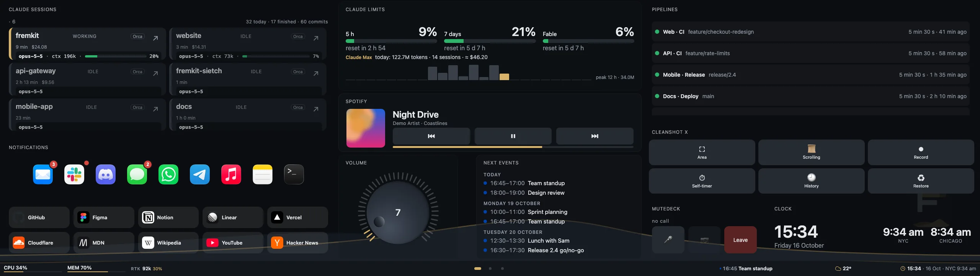The height and width of the screenshot is (276, 980).
Task: Open the Slack notification icon
Action: [x=74, y=174]
